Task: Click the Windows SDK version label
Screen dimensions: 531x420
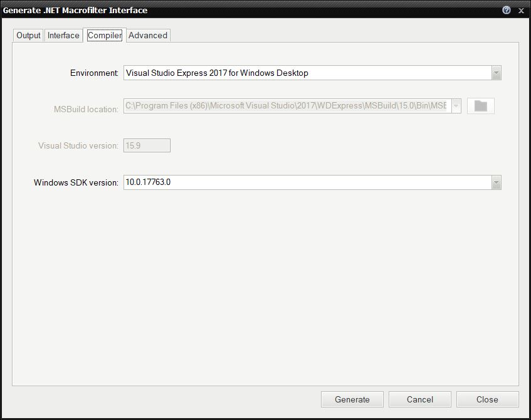Action: [76, 183]
